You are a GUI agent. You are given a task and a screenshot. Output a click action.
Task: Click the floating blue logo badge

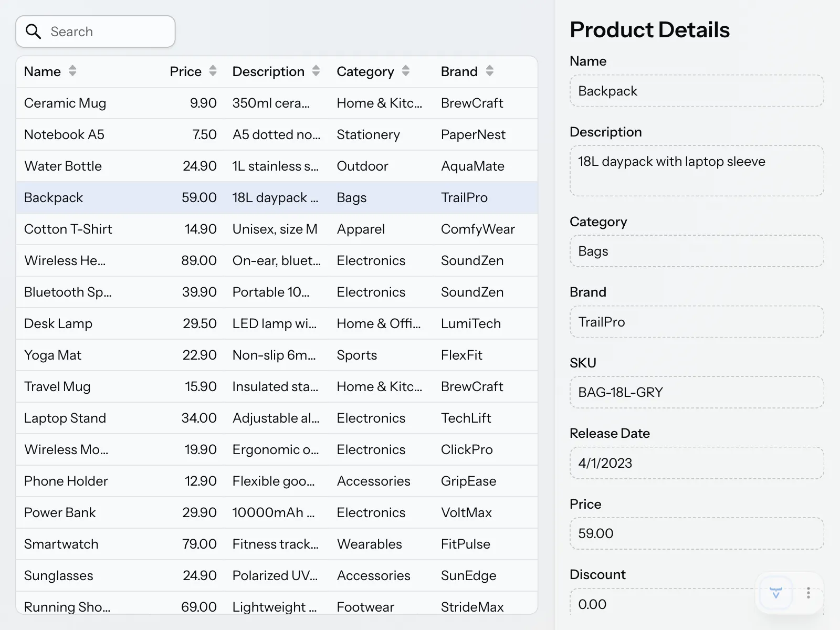coord(776,593)
